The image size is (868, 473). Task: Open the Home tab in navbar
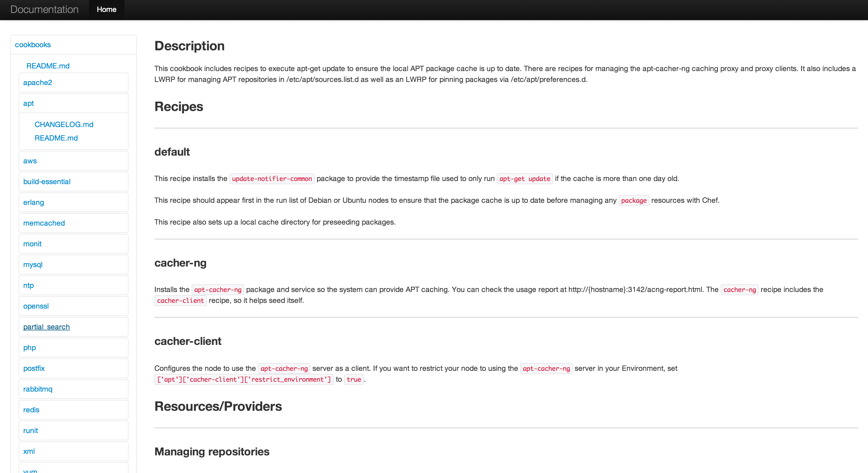coord(106,9)
